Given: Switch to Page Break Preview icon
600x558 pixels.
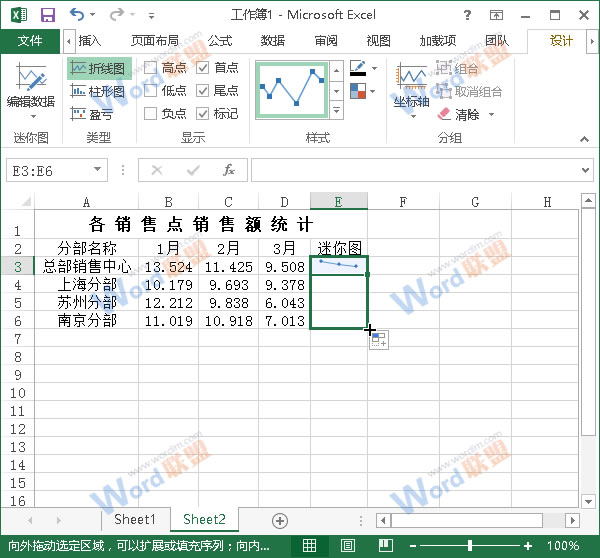Looking at the screenshot, I should point(386,545).
